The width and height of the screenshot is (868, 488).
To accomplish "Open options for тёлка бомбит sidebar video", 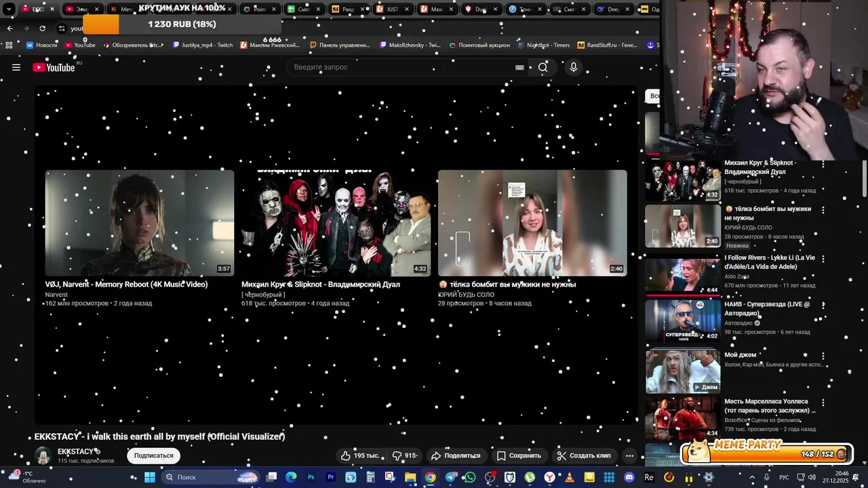I will click(x=823, y=211).
